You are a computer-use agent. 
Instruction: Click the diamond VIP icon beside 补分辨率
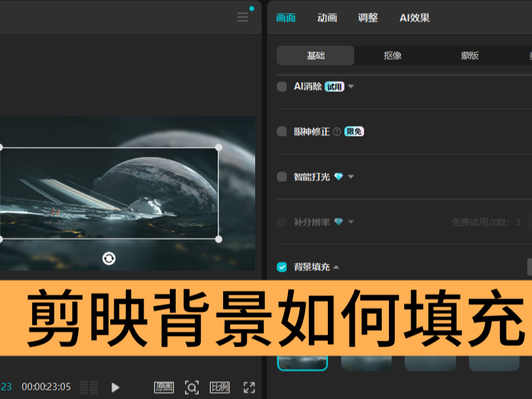pyautogui.click(x=338, y=222)
